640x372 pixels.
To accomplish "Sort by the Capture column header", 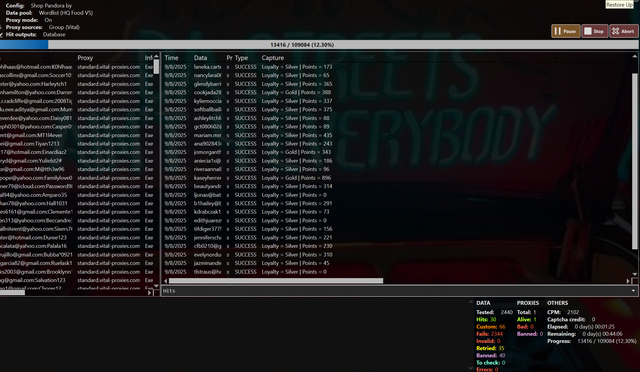I will pos(273,58).
